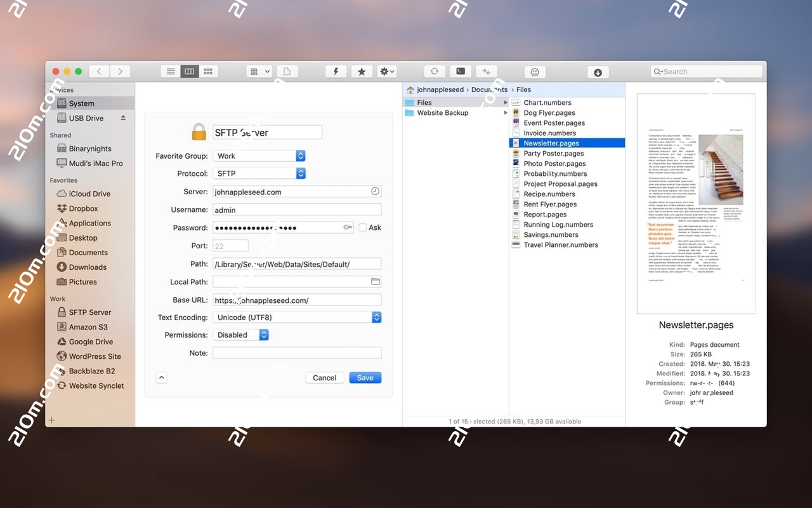Open the downloads activity arrow icon
This screenshot has width=812, height=508.
[x=598, y=72]
